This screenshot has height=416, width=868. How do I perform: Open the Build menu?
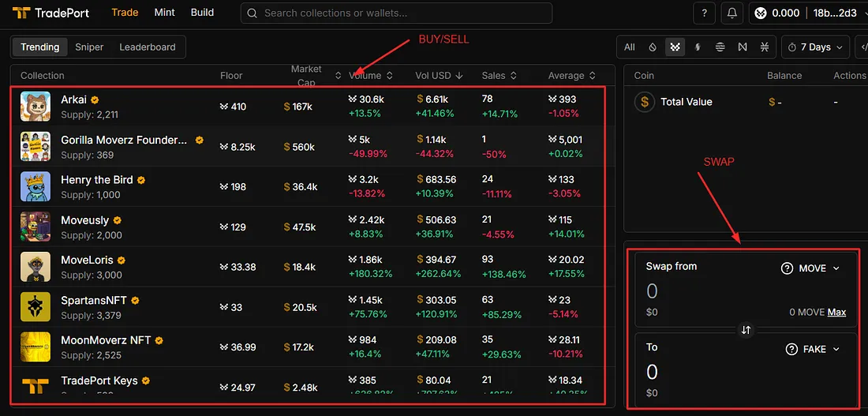(x=202, y=12)
